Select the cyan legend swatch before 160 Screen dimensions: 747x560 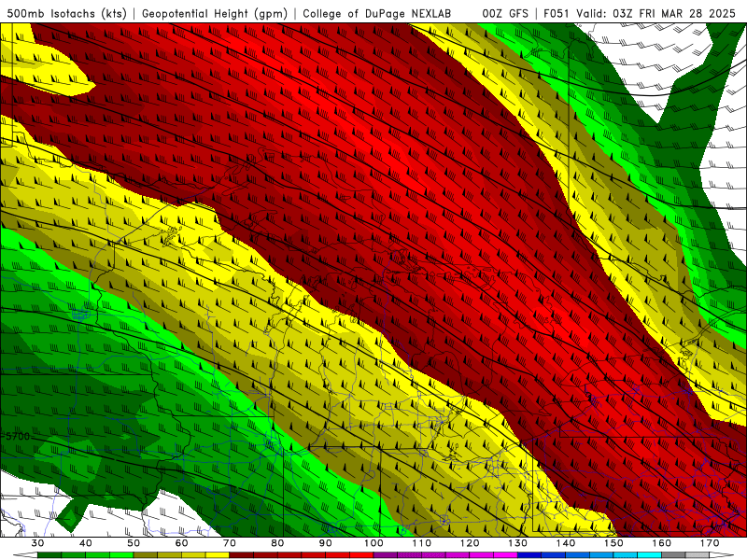coord(649,555)
